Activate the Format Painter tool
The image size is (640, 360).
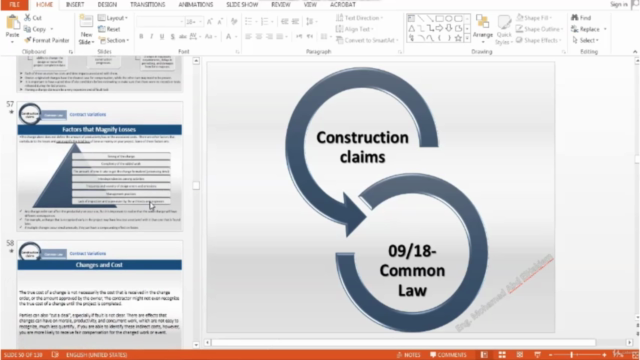click(x=47, y=40)
